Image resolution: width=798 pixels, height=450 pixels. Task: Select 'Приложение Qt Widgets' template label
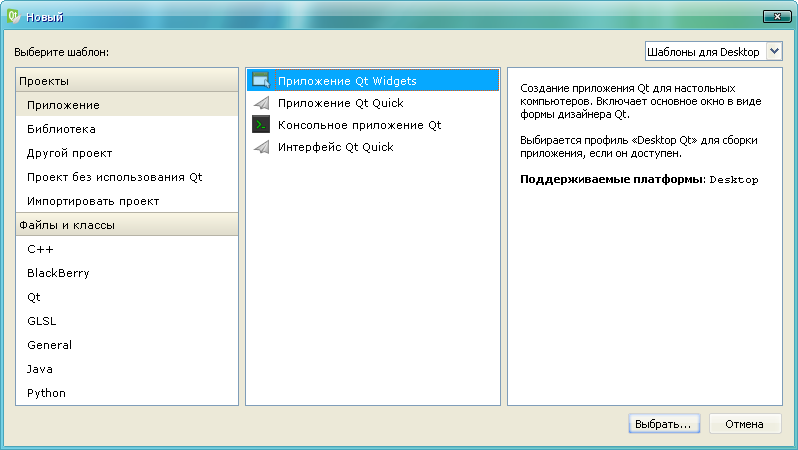(x=347, y=81)
